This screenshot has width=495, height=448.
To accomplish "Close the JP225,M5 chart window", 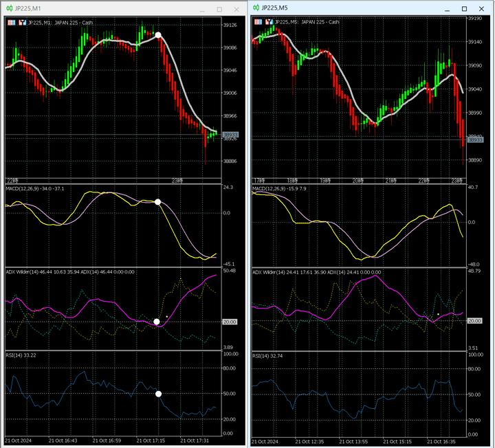I will click(482, 8).
